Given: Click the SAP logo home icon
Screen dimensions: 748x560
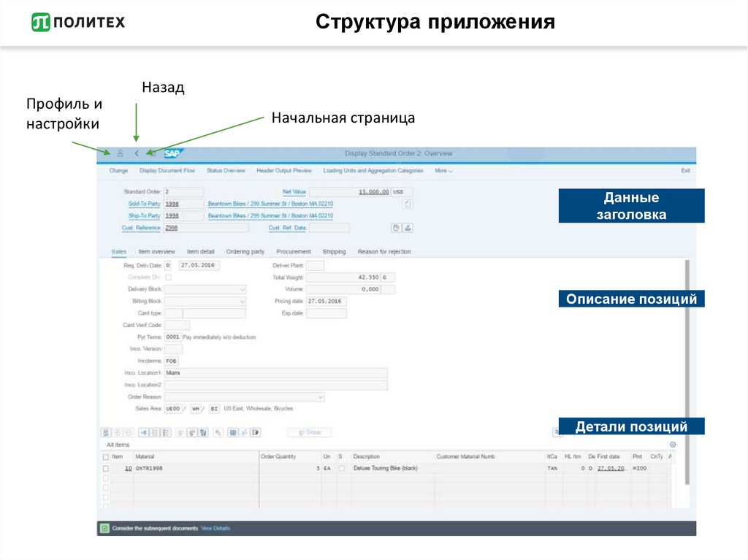Looking at the screenshot, I should coord(172,153).
